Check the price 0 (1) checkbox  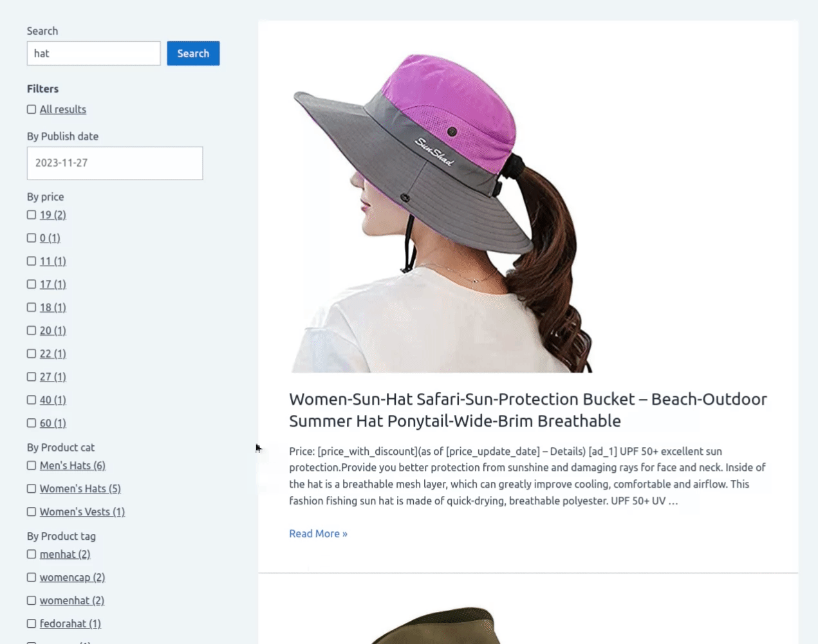point(32,238)
